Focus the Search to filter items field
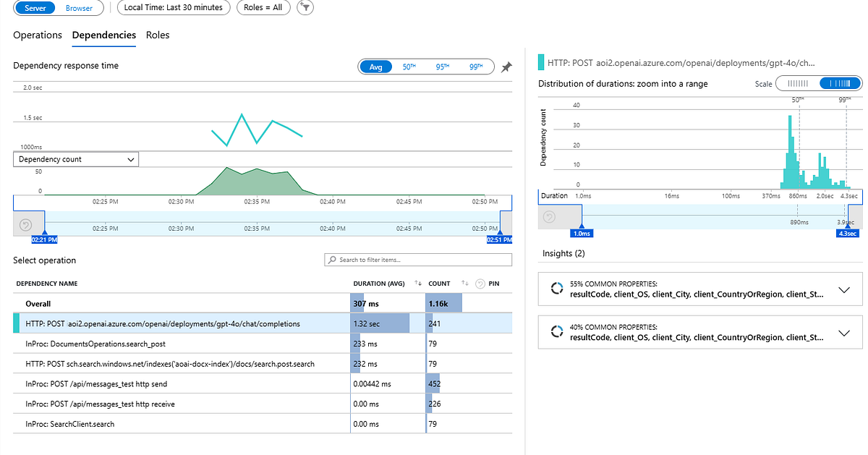The width and height of the screenshot is (868, 455). [418, 260]
